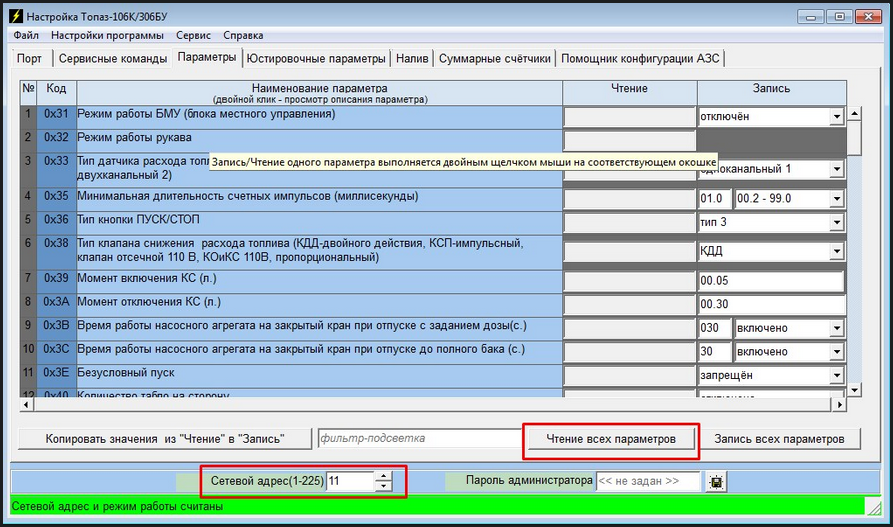The width and height of the screenshot is (893, 527).
Task: Expand the '00.2 - 99.0' range dropdown
Action: pyautogui.click(x=836, y=199)
